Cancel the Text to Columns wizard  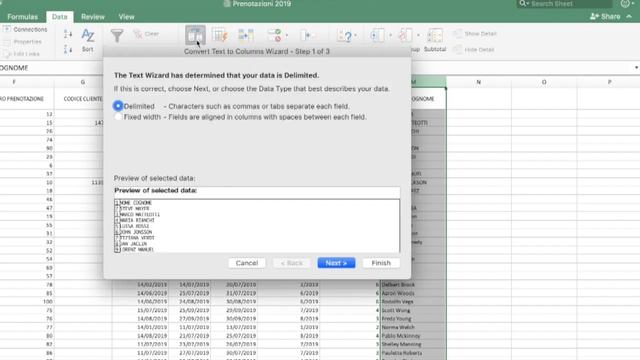pos(247,263)
